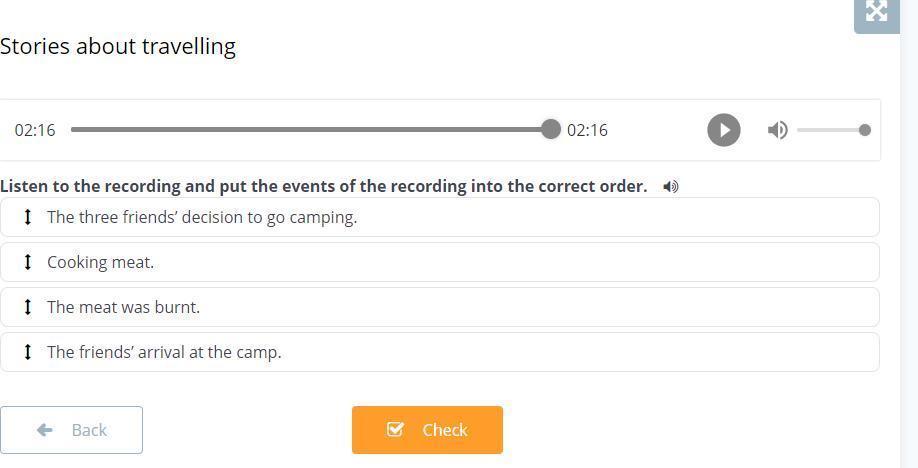Image resolution: width=918 pixels, height=468 pixels.
Task: Mute the audio player volume
Action: [x=777, y=130]
